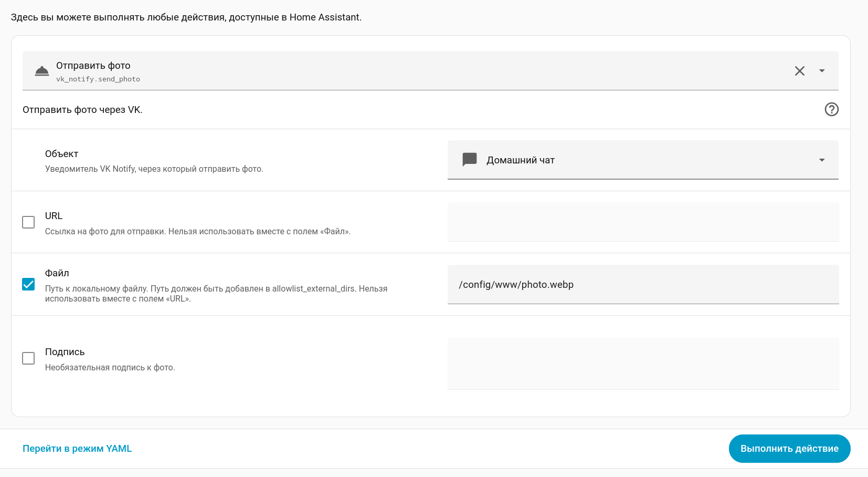868x477 pixels.
Task: Open the action selector dropdown arrow
Action: (x=822, y=70)
